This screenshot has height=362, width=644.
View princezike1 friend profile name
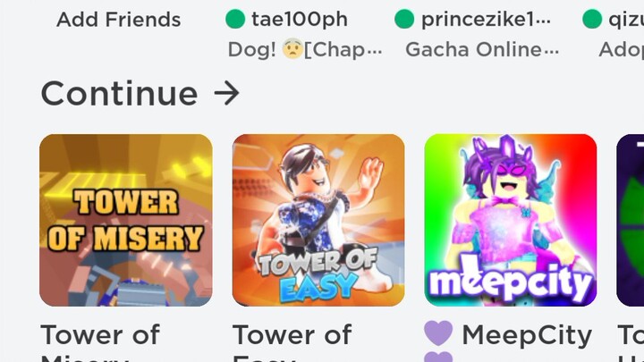pyautogui.click(x=486, y=20)
